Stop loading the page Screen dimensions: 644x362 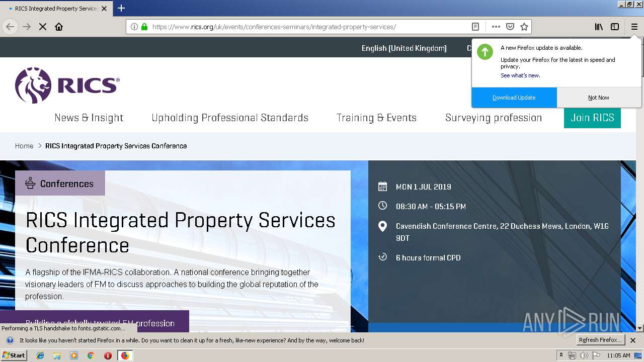click(x=43, y=27)
